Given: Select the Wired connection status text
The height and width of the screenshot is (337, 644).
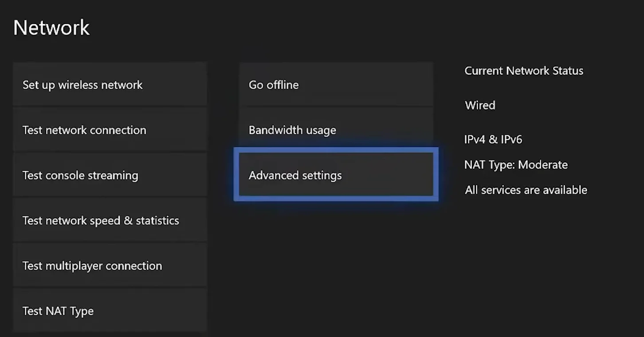Looking at the screenshot, I should click(x=480, y=106).
